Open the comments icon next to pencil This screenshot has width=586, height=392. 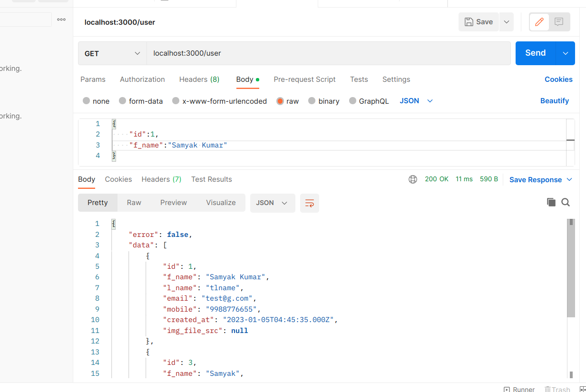[x=559, y=21]
